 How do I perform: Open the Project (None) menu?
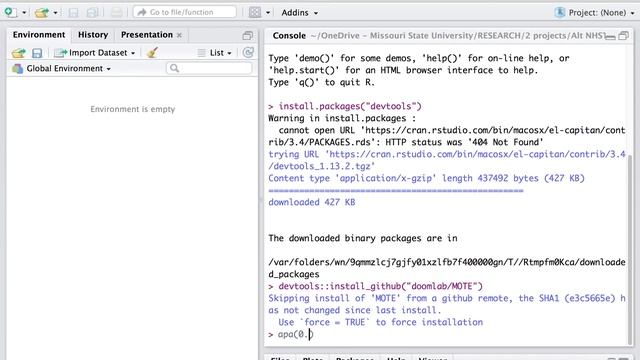(602, 13)
